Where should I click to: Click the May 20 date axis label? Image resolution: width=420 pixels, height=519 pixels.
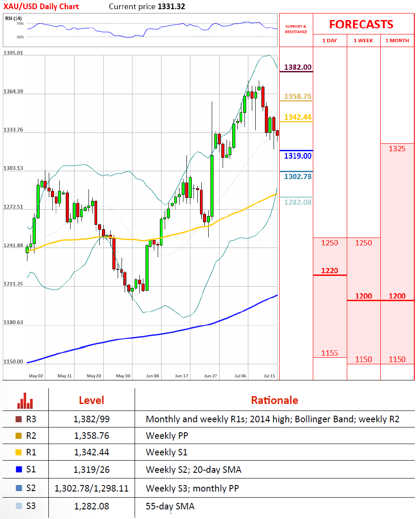click(x=94, y=376)
